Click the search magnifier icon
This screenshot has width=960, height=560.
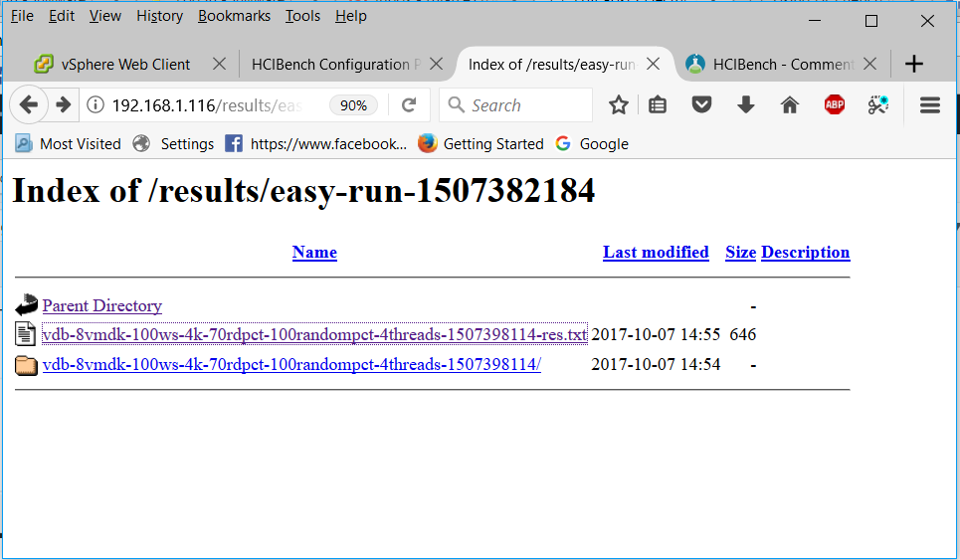point(456,104)
